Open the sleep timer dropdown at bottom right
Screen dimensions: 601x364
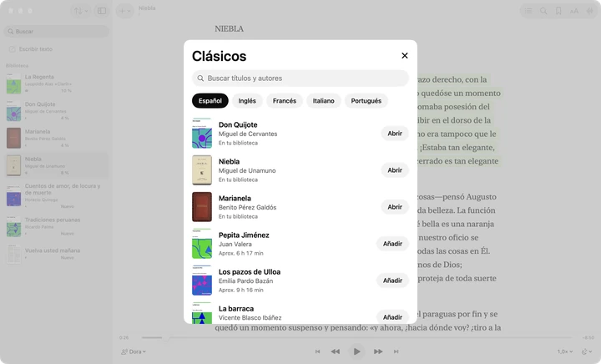(587, 351)
